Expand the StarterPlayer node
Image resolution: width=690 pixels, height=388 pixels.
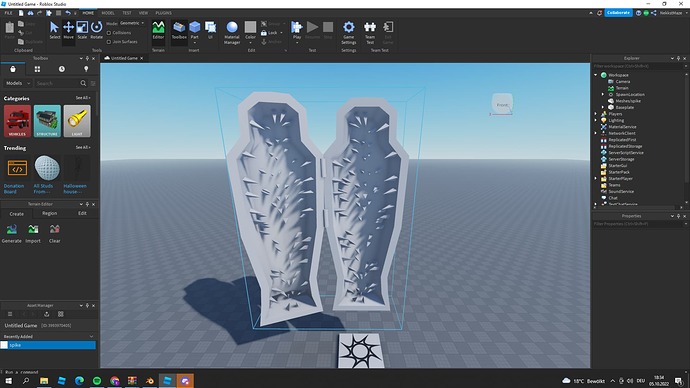596,179
